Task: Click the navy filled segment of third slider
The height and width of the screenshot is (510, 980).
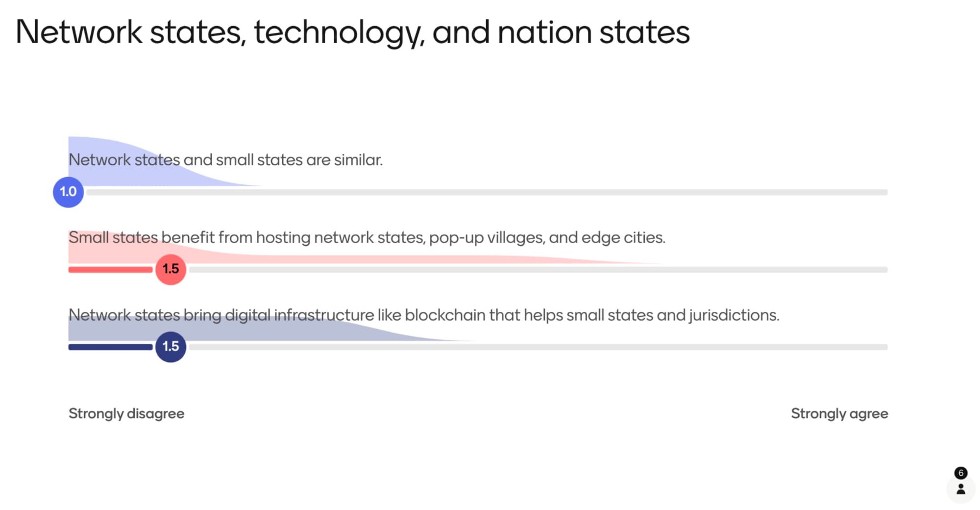Action: 110,347
